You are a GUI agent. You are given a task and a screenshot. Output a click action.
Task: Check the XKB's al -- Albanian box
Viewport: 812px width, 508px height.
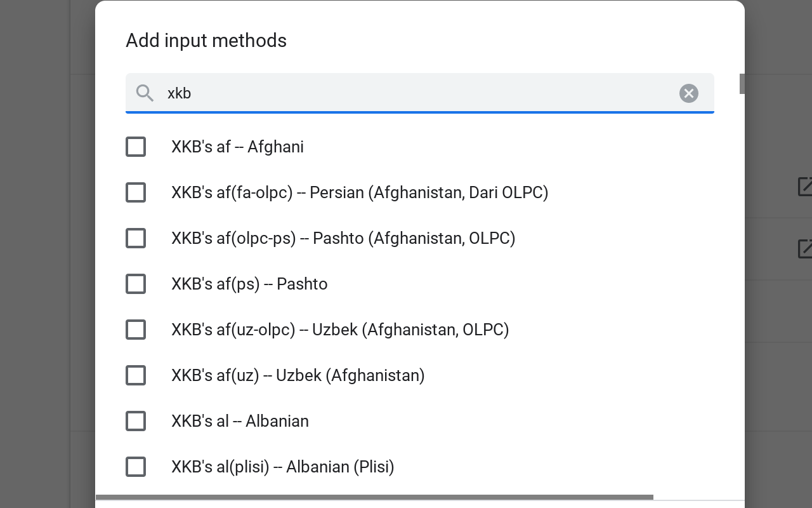tap(136, 421)
